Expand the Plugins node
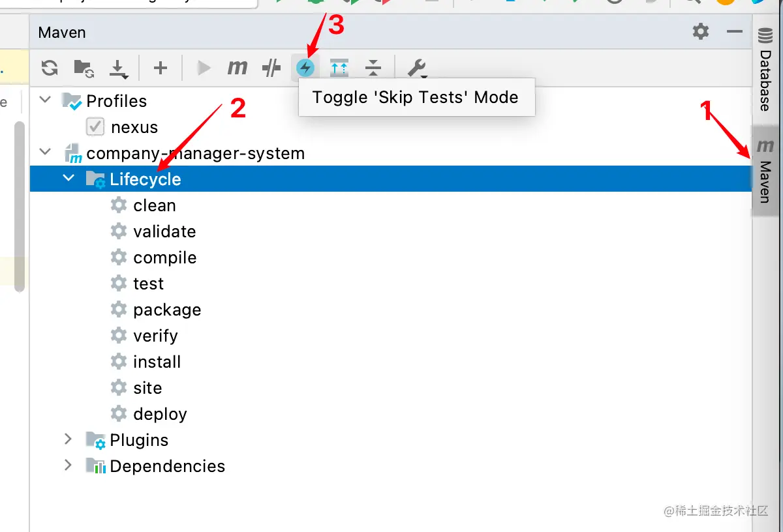The height and width of the screenshot is (532, 783). 68,439
